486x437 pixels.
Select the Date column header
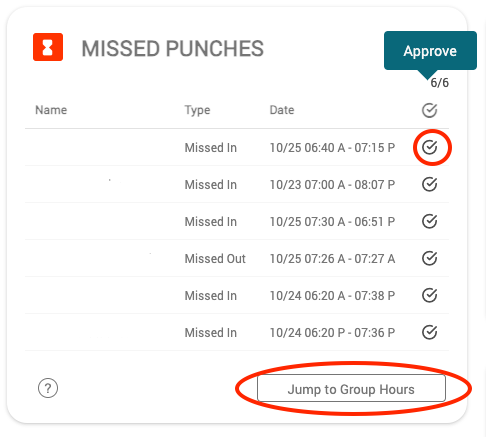coord(282,110)
